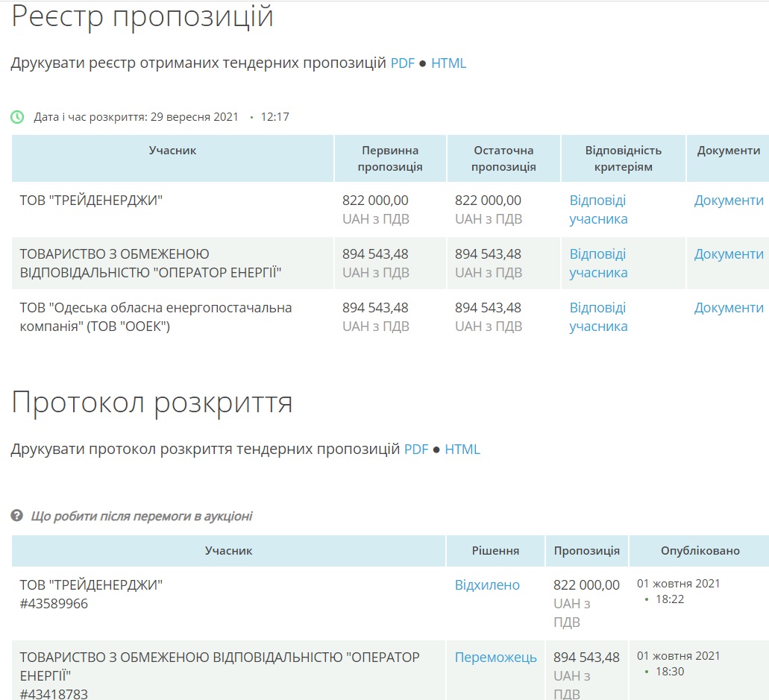Open HTML of the disclosure protocol
This screenshot has width=769, height=700.
coord(462,449)
